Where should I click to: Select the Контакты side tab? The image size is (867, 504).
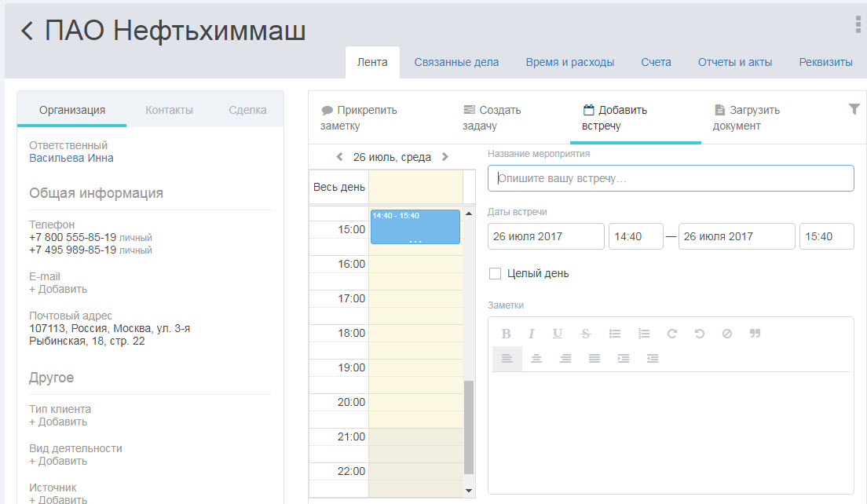(169, 110)
